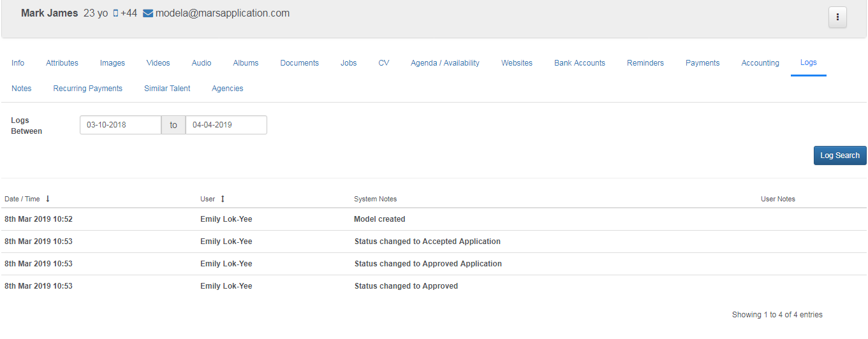
Task: Open the three-dot options menu
Action: pos(837,17)
